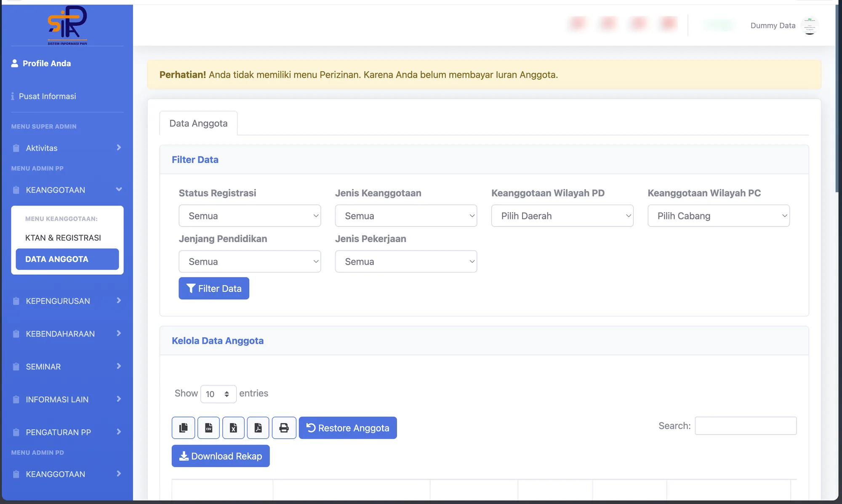This screenshot has width=842, height=504.
Task: Expand the Aktivitas menu chevron
Action: (119, 148)
